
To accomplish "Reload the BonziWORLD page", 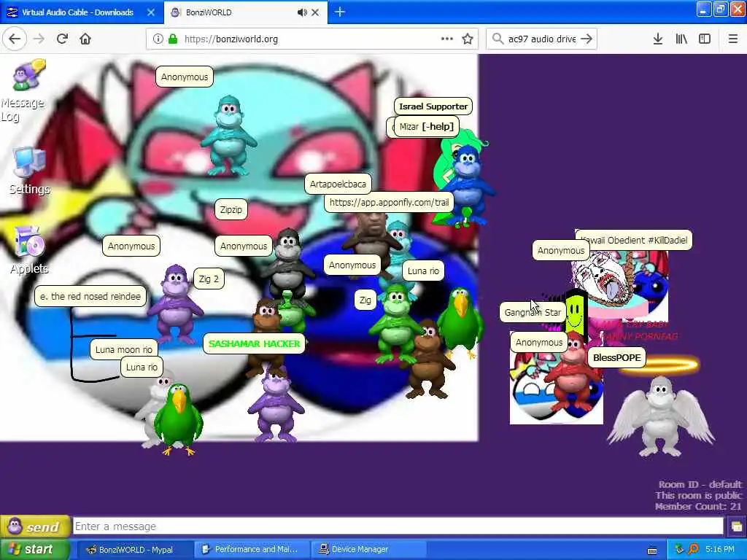I will pos(62,39).
